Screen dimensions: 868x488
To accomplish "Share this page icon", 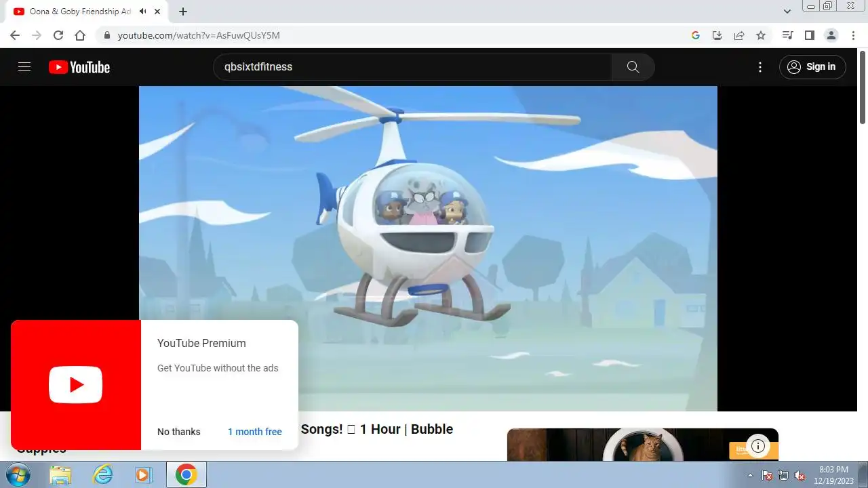I will (739, 35).
